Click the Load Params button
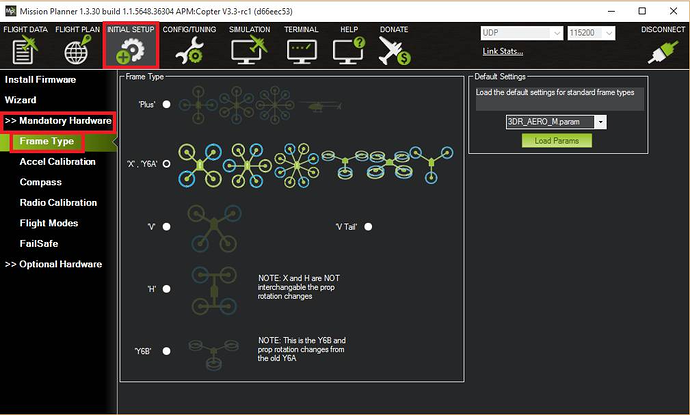 tap(556, 140)
